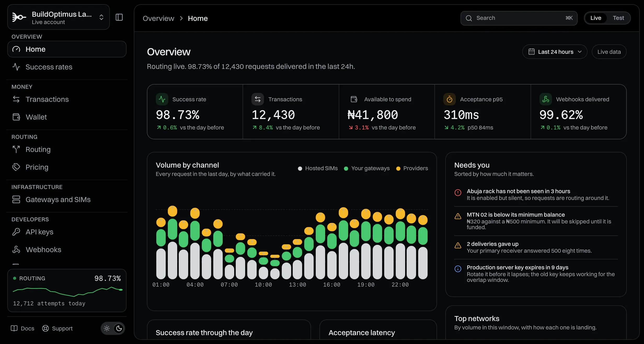Click Top networks card heading
This screenshot has width=644, height=344.
point(477,318)
